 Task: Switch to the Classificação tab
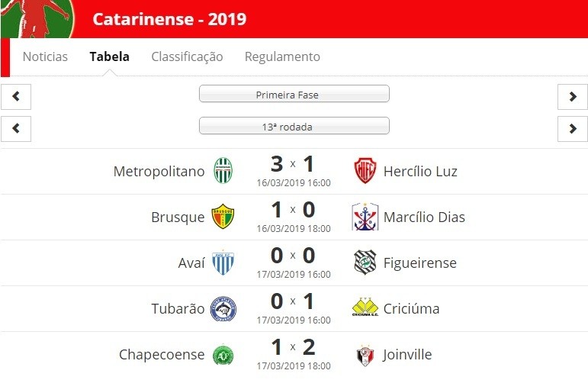click(x=187, y=56)
